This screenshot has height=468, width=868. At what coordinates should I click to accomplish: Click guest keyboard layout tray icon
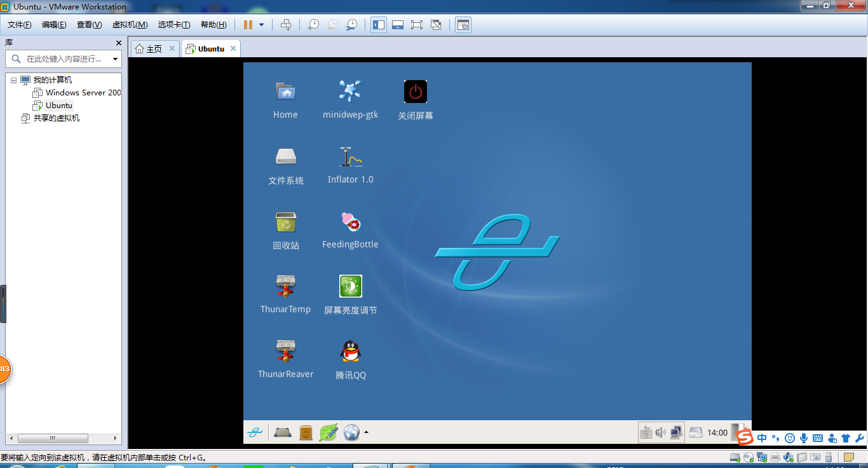point(646,433)
